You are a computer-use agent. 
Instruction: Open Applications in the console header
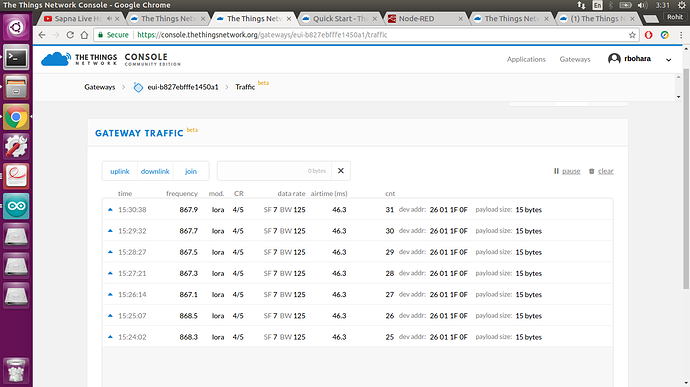coord(526,59)
